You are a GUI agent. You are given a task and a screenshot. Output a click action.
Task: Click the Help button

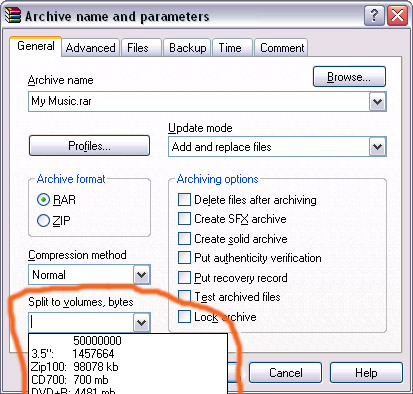pyautogui.click(x=366, y=373)
